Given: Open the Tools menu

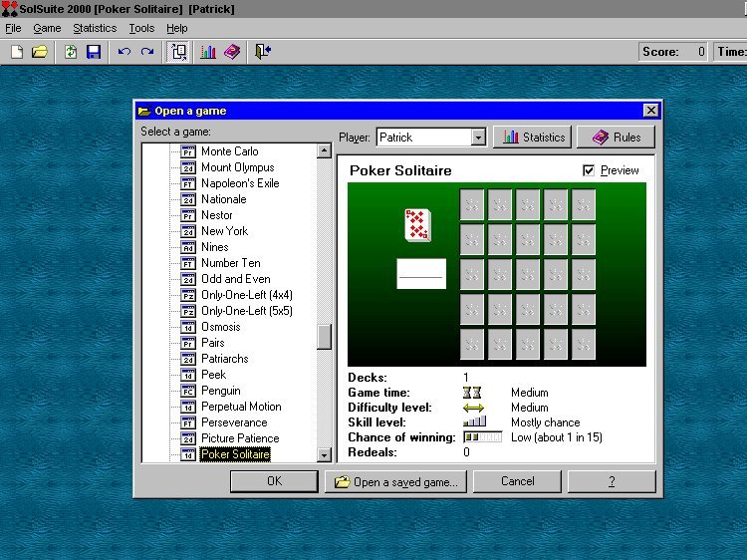Looking at the screenshot, I should 141,28.
